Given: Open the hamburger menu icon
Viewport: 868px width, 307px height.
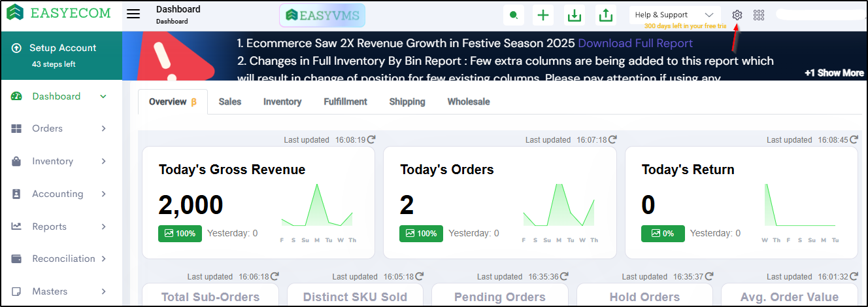Looking at the screenshot, I should [133, 14].
